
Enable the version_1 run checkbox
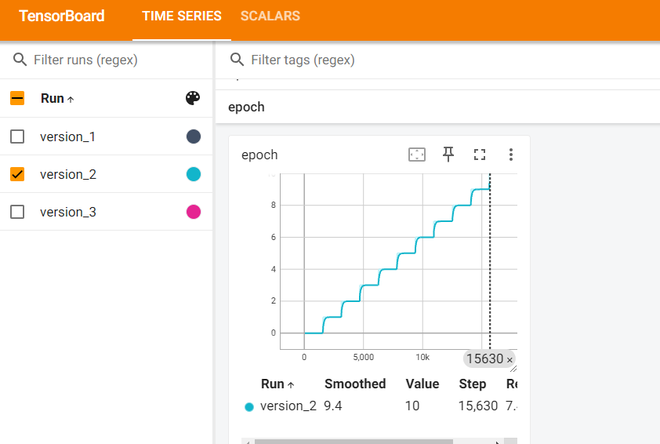(17, 136)
